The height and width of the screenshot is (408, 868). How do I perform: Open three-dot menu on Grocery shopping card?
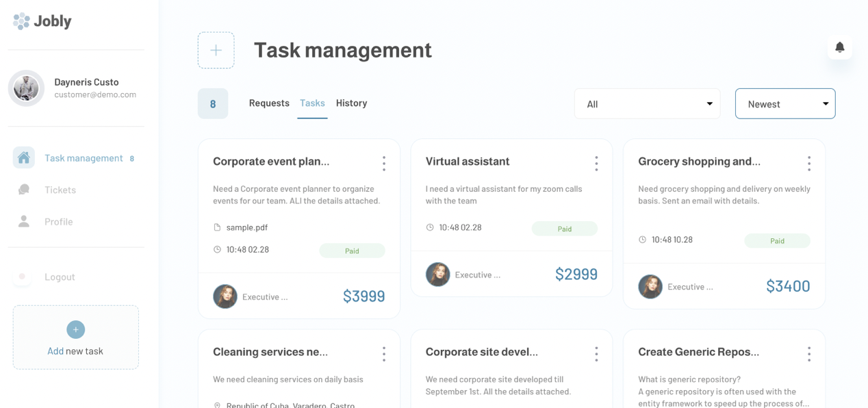tap(809, 163)
